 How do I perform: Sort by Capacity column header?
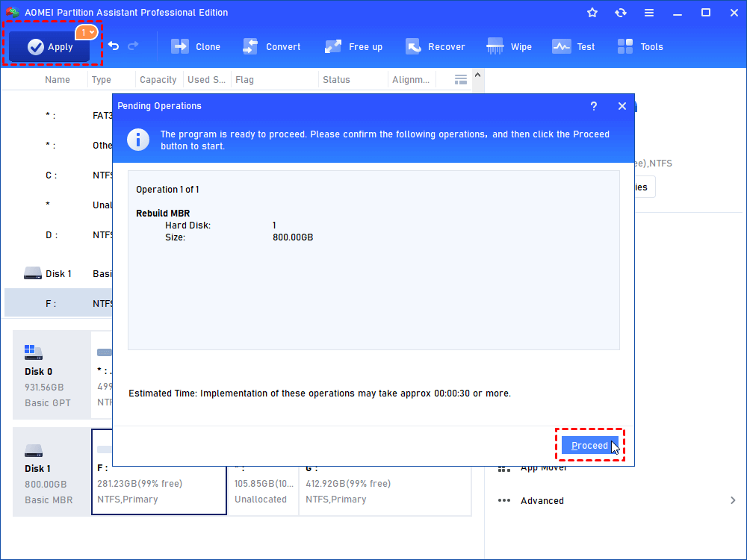click(x=158, y=80)
